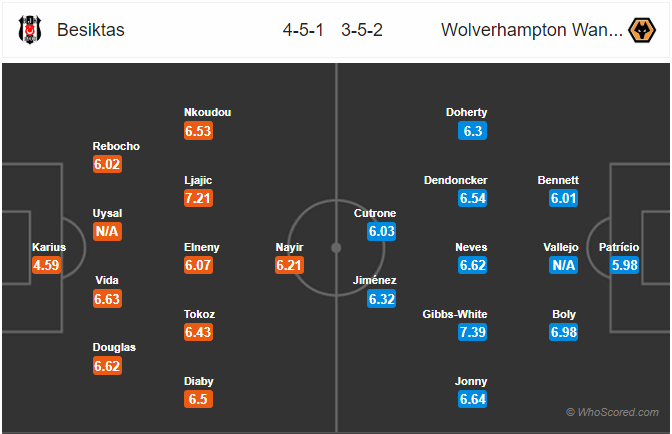The height and width of the screenshot is (434, 672).
Task: Select Karius rating badge 4.59
Action: (x=46, y=265)
